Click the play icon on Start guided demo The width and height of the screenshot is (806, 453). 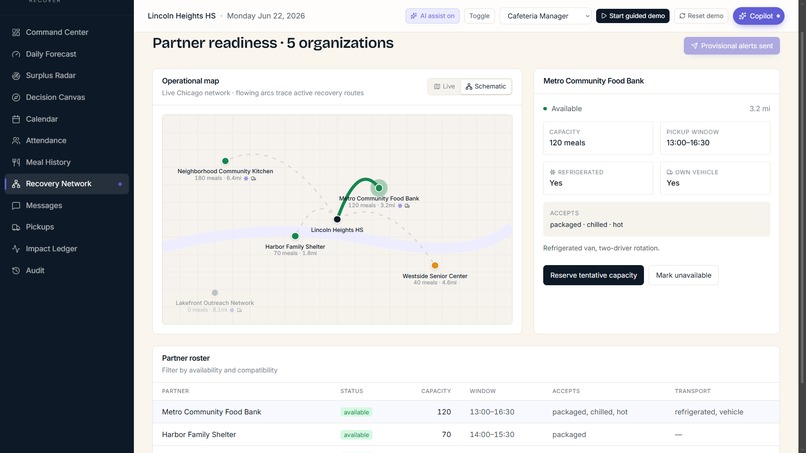[x=604, y=16]
